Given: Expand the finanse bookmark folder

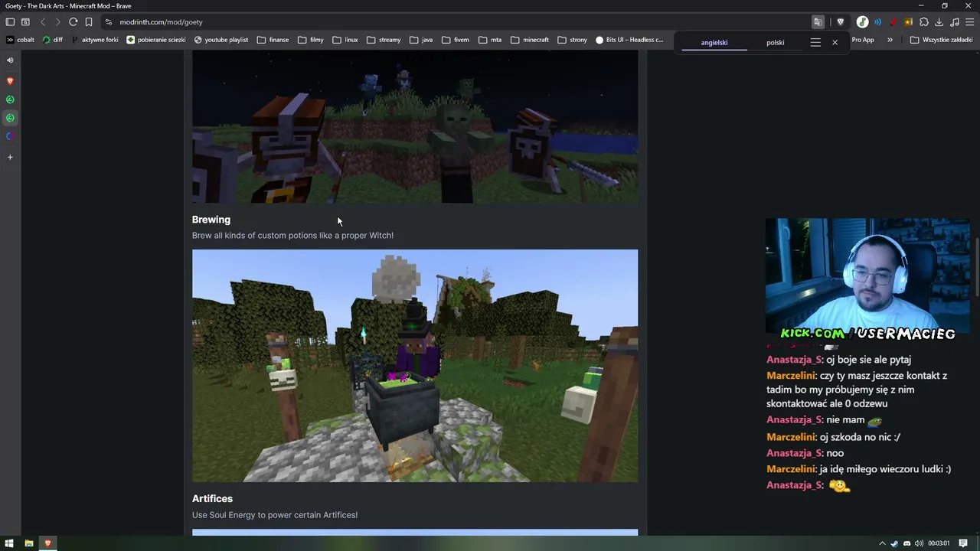Looking at the screenshot, I should pyautogui.click(x=273, y=40).
